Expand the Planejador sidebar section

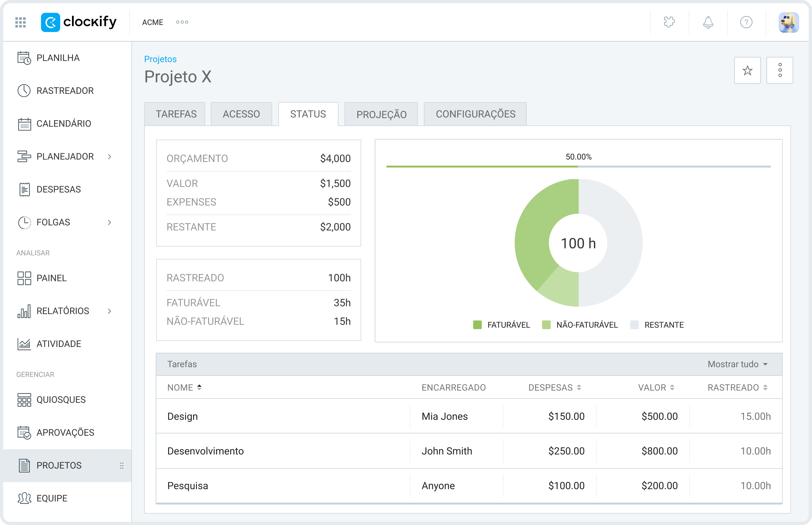coord(110,156)
